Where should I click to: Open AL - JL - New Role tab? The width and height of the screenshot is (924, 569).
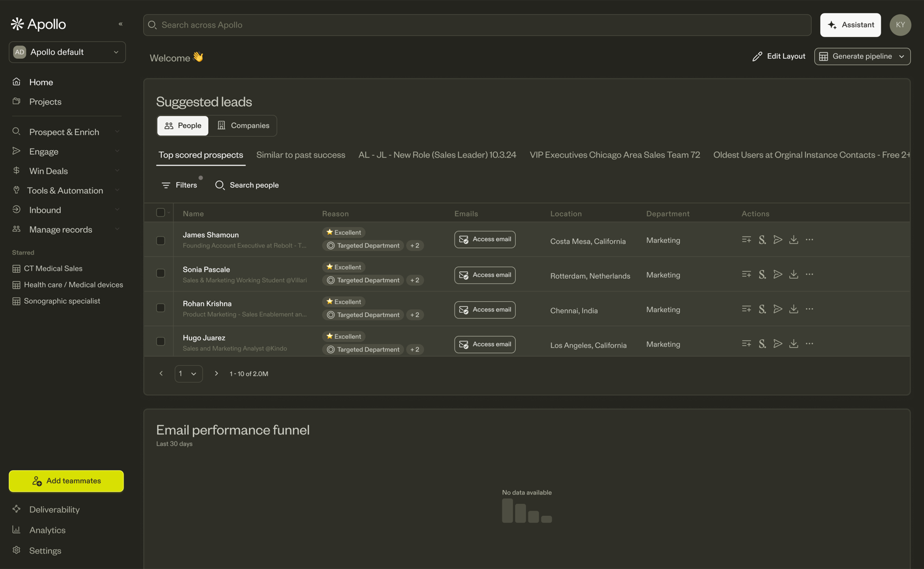tap(437, 155)
